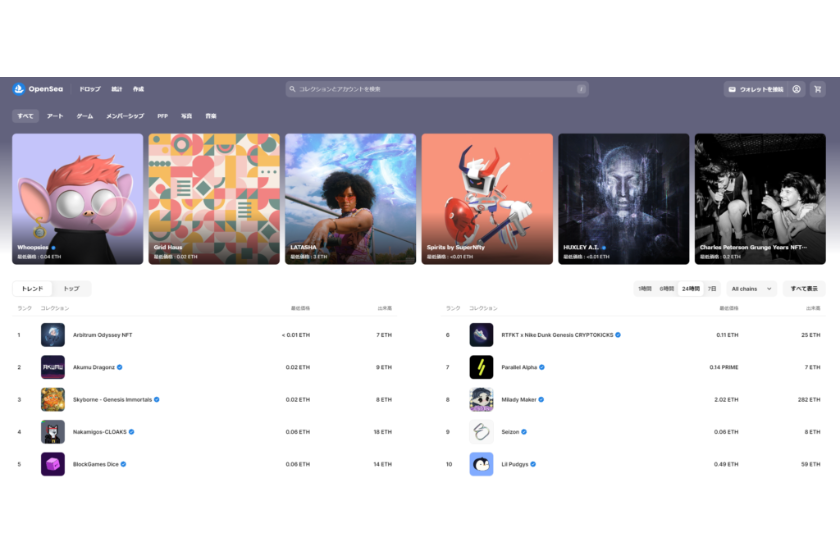Open the Seizon collection link
840x560 pixels.
coord(510,432)
